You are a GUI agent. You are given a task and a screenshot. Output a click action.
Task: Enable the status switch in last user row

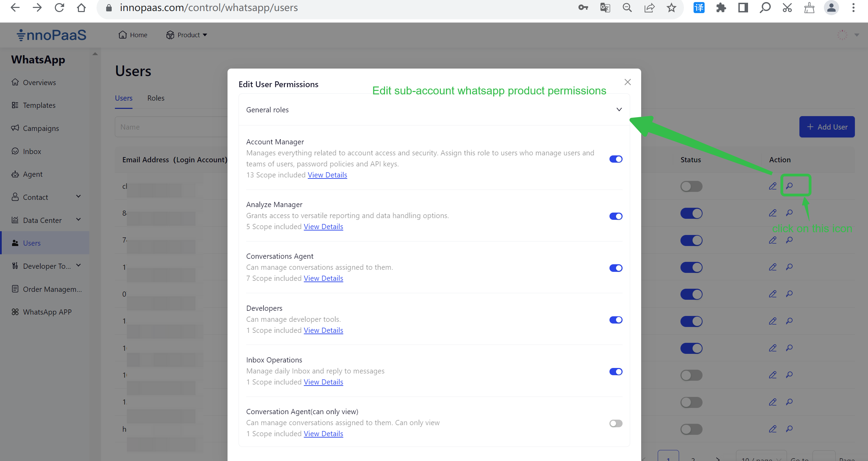(691, 429)
